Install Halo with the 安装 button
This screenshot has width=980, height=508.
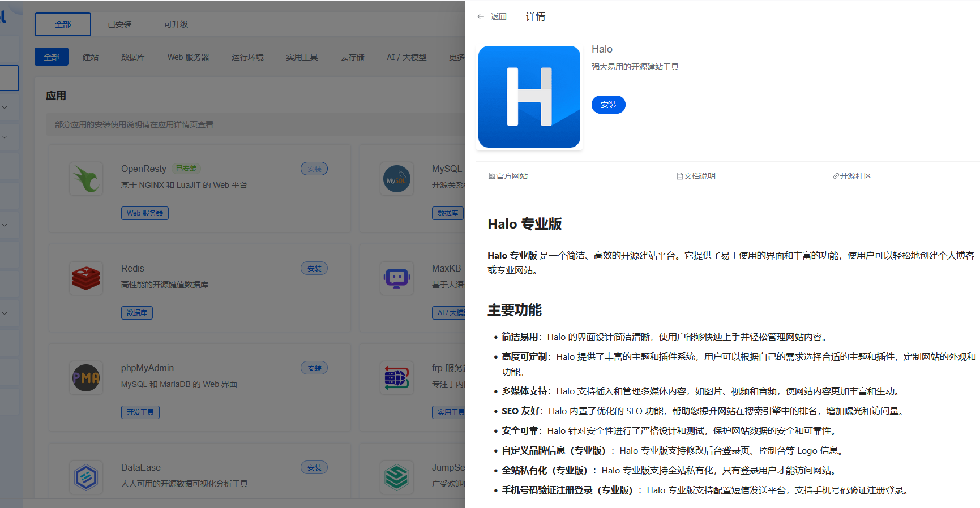[608, 105]
